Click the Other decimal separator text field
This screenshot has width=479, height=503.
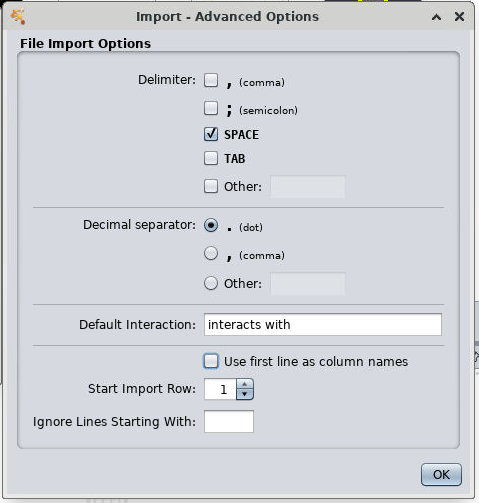[308, 284]
